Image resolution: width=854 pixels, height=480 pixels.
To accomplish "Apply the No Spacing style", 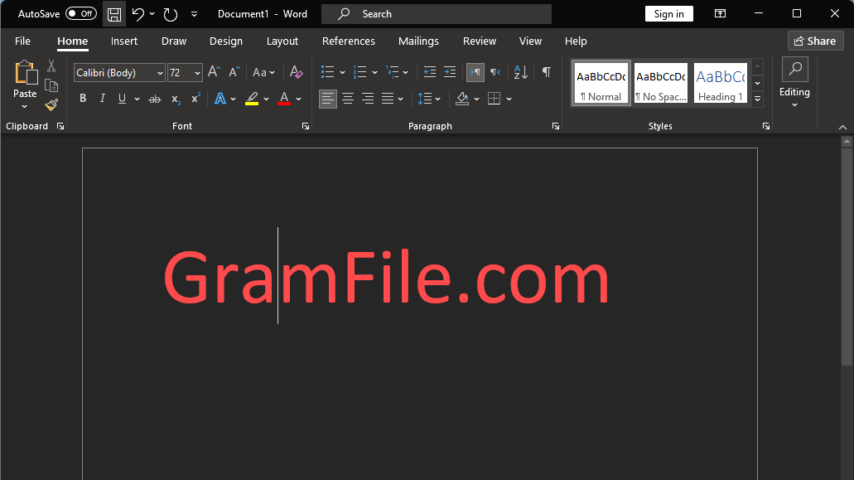I will 661,83.
